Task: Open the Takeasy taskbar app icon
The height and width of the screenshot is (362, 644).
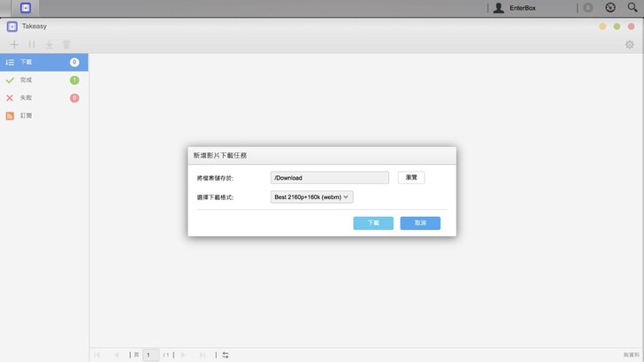Action: click(x=26, y=8)
